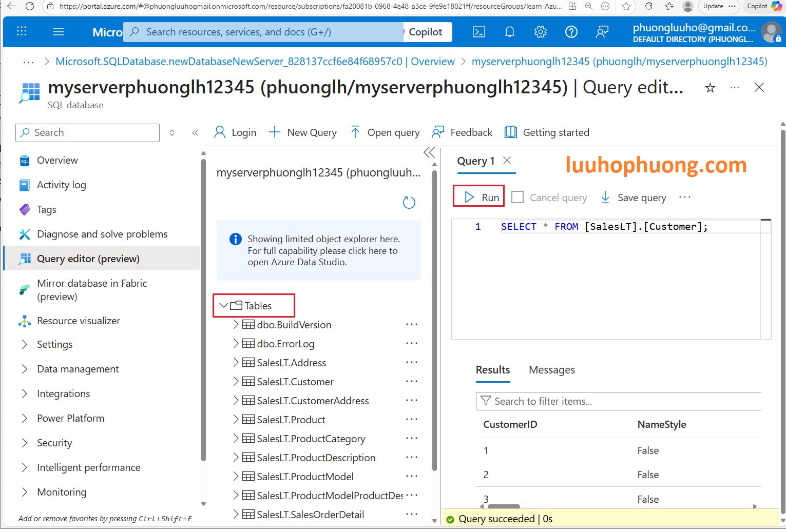Expand the Security section in sidebar
786x532 pixels.
click(x=25, y=443)
